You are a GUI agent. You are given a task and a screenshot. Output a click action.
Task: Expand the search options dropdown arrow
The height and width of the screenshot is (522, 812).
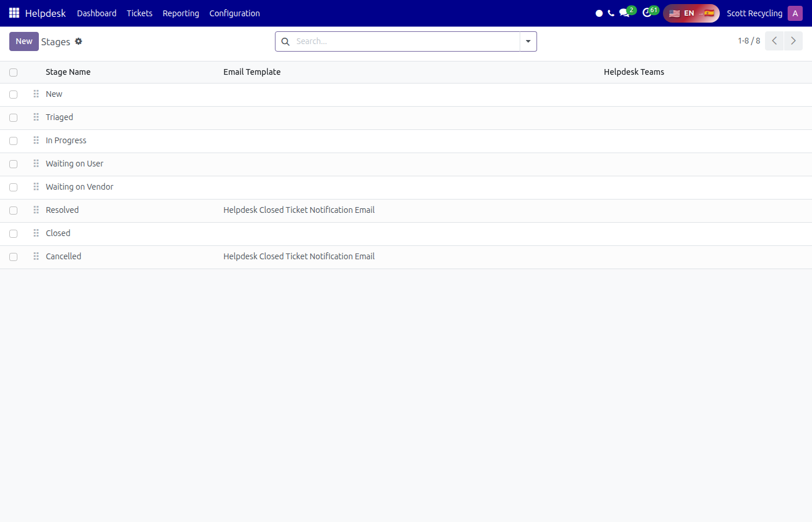528,42
